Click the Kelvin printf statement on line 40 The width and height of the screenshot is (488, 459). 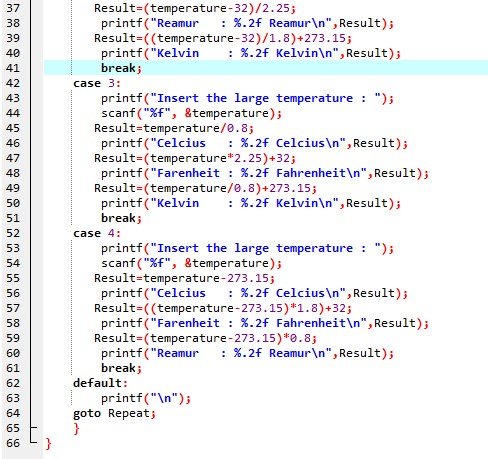coord(251,53)
